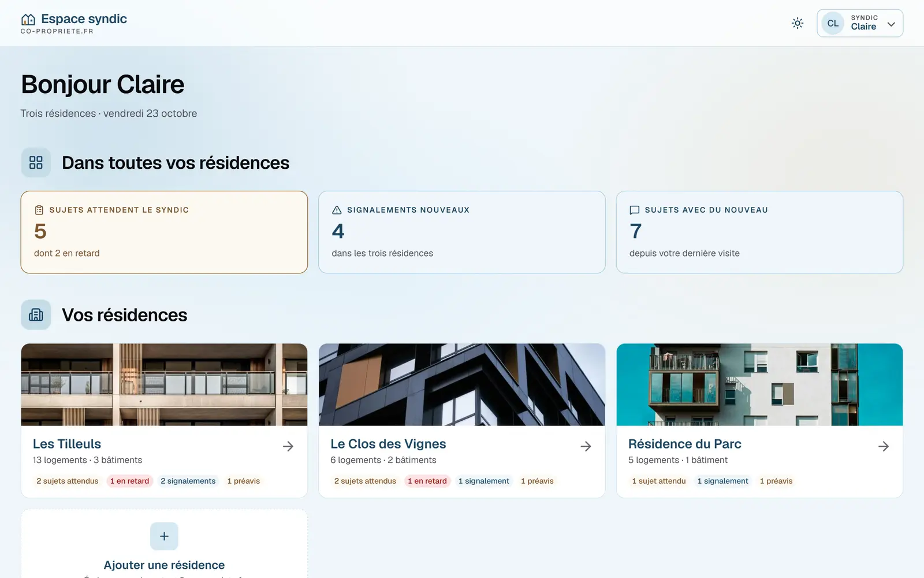
Task: Open the Signalements nouveaux card
Action: 462,232
